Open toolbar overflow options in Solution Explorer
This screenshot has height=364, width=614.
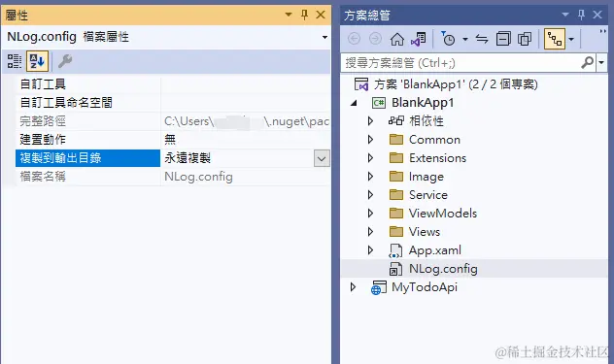[603, 32]
